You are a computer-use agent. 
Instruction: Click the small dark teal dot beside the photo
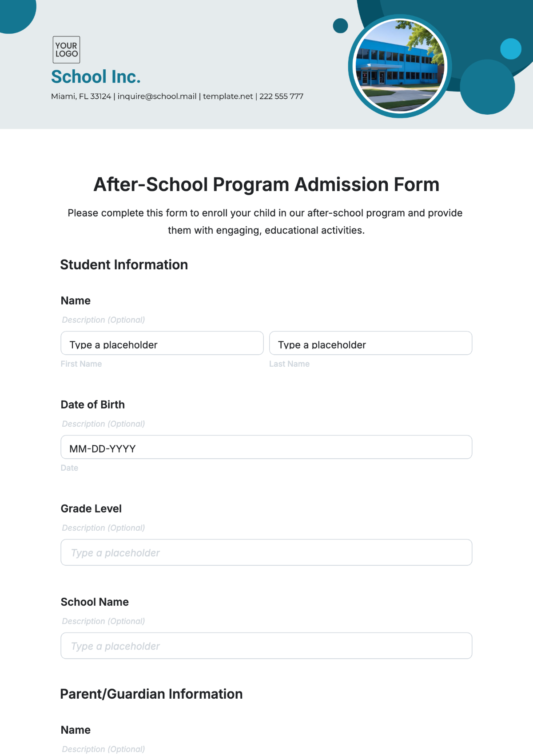coord(340,26)
